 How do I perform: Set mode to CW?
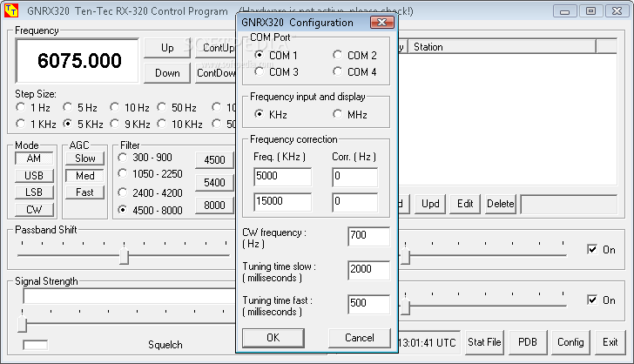34,210
